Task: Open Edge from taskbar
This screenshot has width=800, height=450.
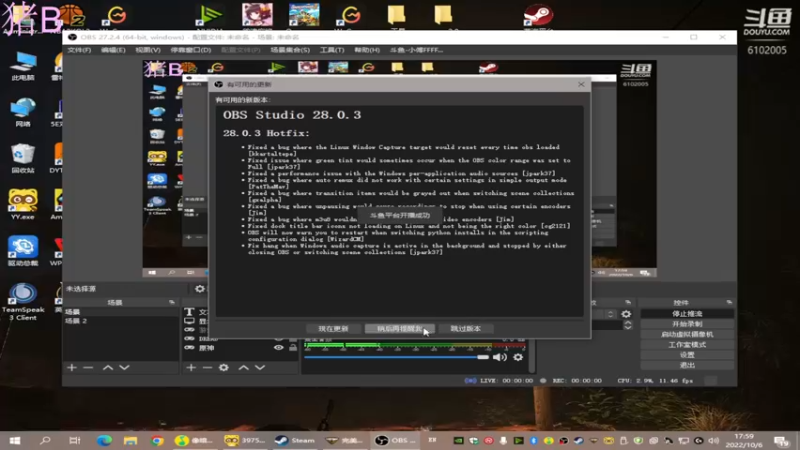Action: point(105,440)
